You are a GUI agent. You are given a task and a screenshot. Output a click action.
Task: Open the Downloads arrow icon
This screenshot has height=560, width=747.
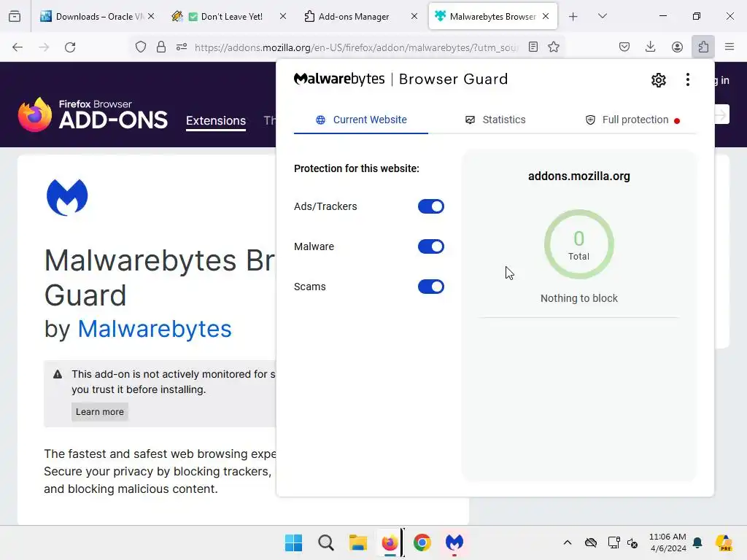pyautogui.click(x=650, y=47)
